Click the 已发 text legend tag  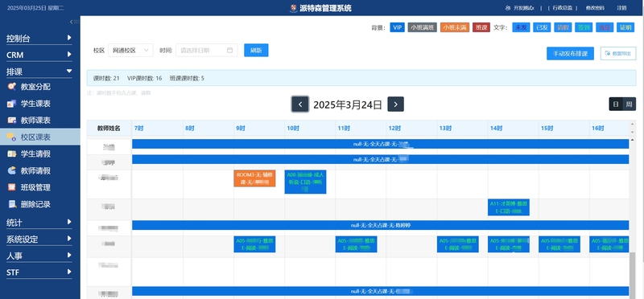(x=542, y=27)
